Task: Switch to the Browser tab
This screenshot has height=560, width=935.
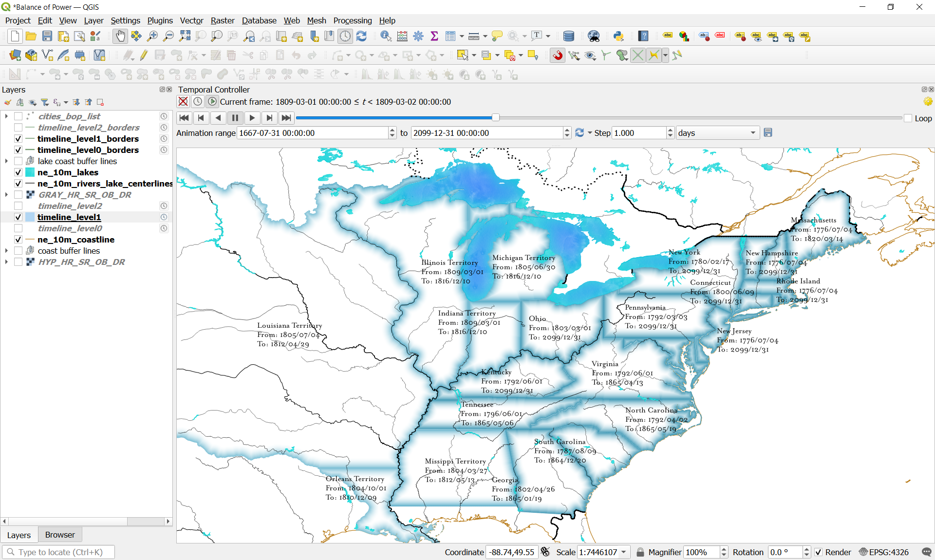Action: tap(59, 534)
